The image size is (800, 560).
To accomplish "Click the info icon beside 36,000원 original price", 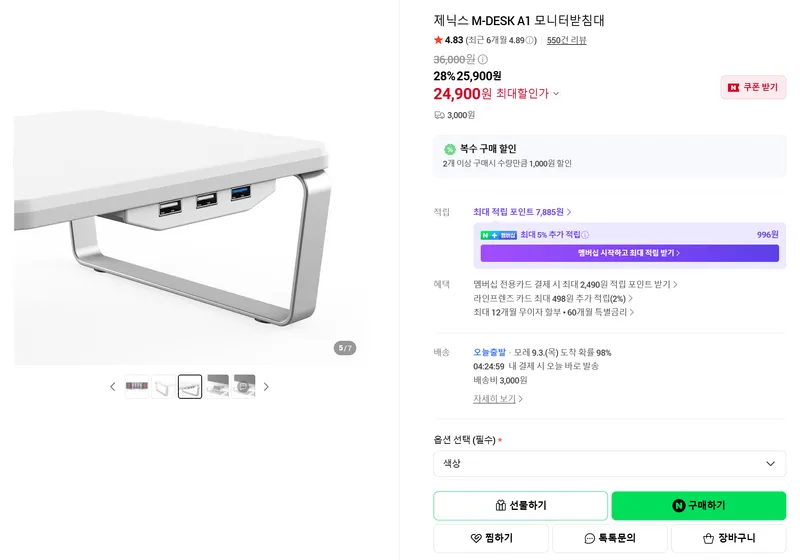I will point(483,59).
